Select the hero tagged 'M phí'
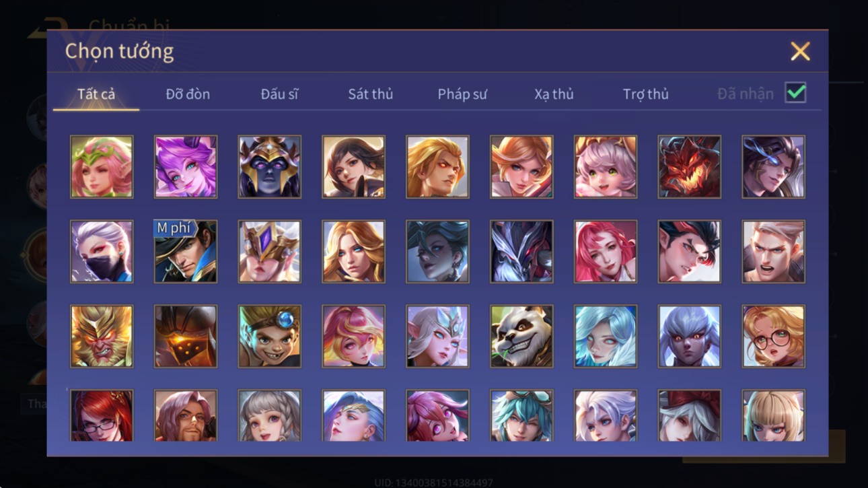 click(186, 251)
